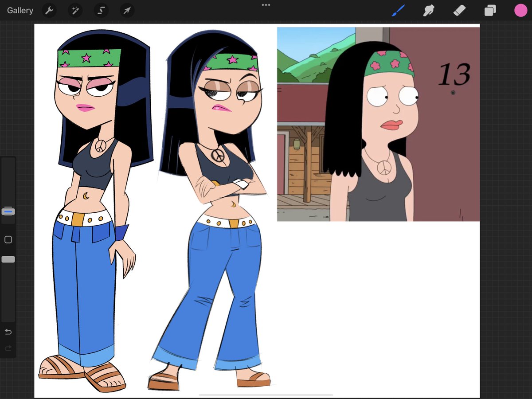Select the Transform arrow tool

point(127,11)
